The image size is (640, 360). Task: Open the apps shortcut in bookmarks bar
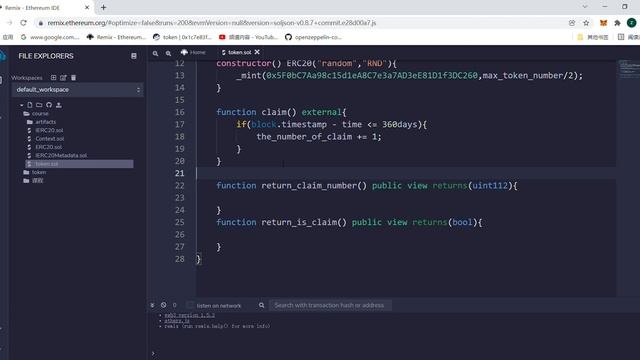point(8,37)
